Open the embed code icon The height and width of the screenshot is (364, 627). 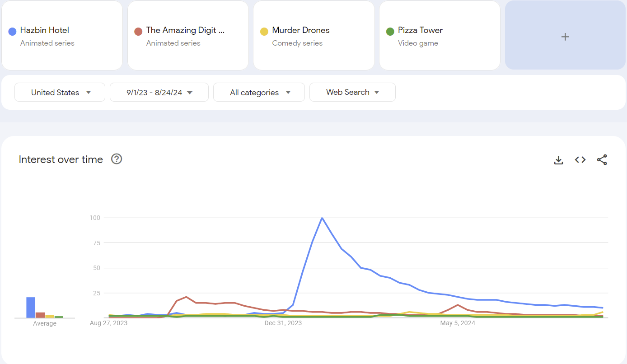[x=580, y=160]
